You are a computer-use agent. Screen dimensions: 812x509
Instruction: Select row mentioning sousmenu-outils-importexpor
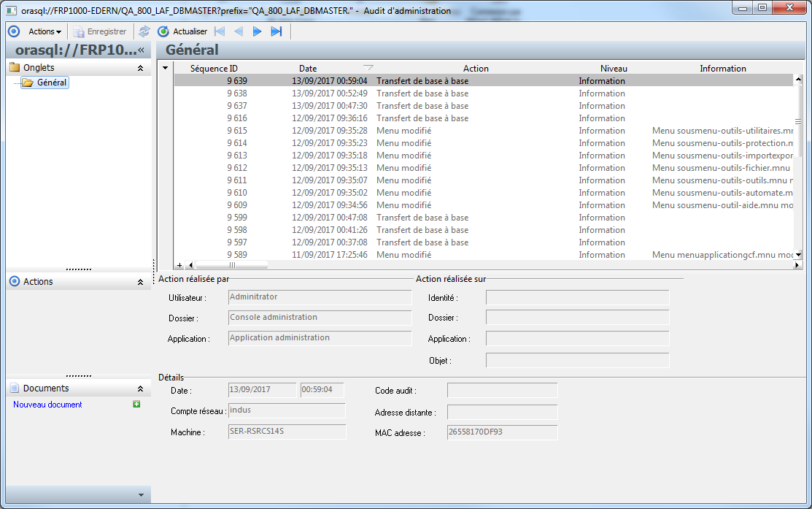(484, 156)
